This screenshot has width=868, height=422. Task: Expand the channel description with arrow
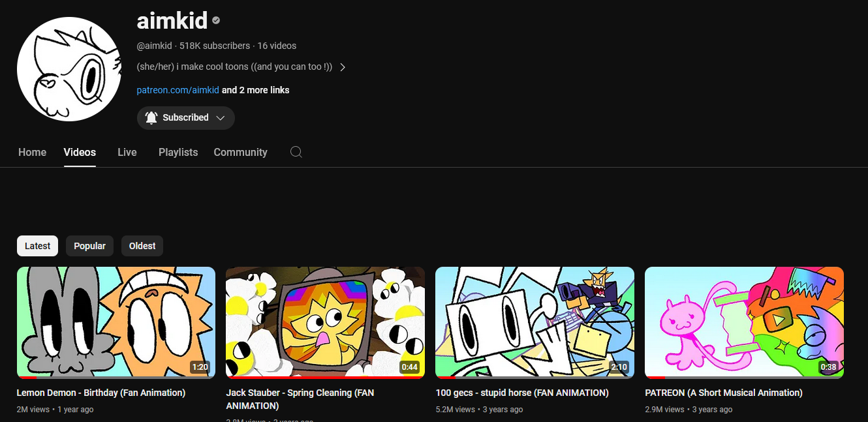343,67
